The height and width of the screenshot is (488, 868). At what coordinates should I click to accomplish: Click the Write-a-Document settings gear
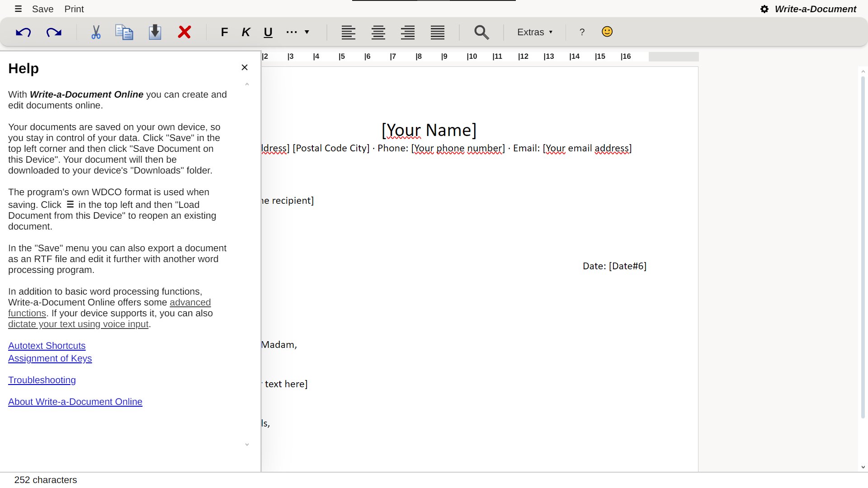(764, 9)
